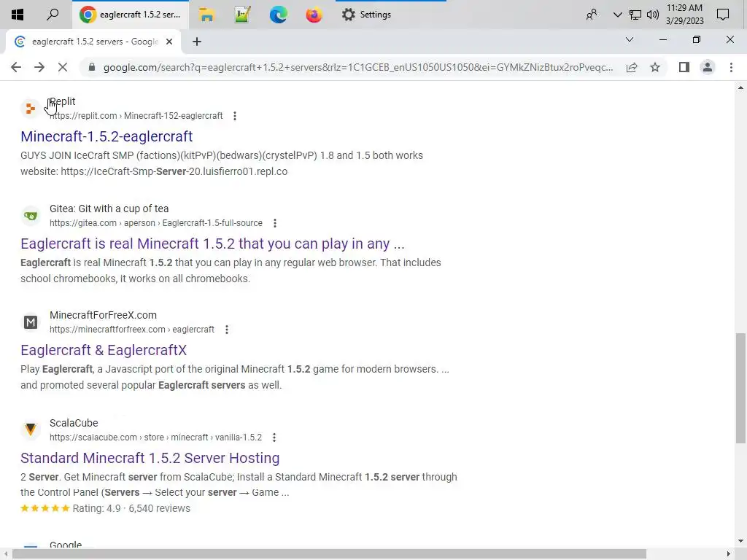Viewport: 747px width, 560px height.
Task: Open the clock showing 11:29 AM
Action: 684,15
